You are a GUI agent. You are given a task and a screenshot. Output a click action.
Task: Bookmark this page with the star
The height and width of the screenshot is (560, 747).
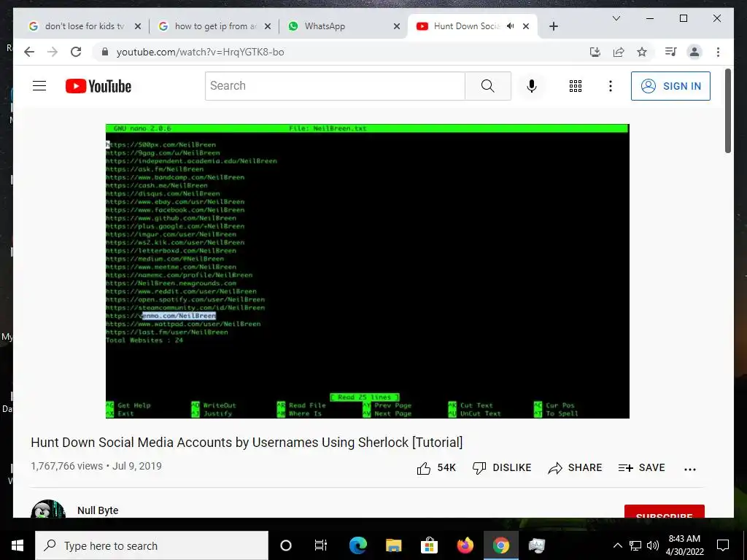642,52
